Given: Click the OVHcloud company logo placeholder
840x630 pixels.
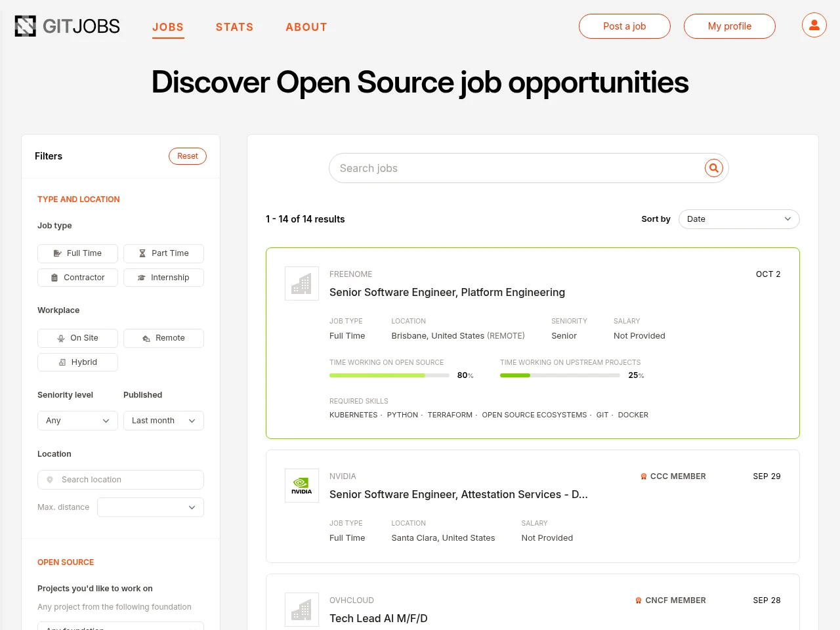Looking at the screenshot, I should (x=302, y=610).
